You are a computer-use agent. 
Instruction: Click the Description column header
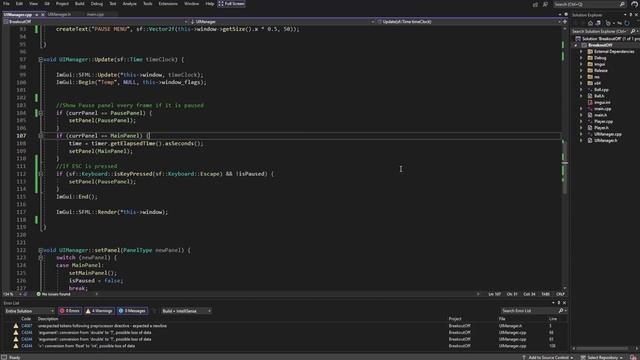pyautogui.click(x=48, y=319)
